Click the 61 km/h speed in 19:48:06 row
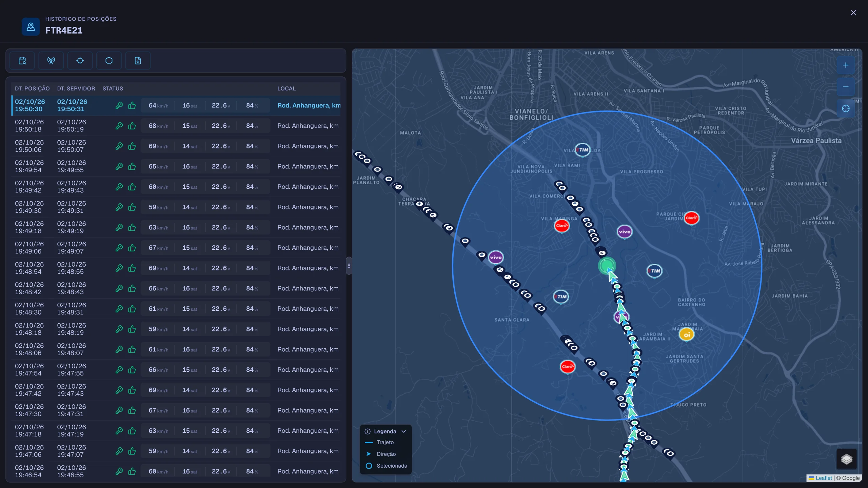This screenshot has width=868, height=488. pos(158,349)
